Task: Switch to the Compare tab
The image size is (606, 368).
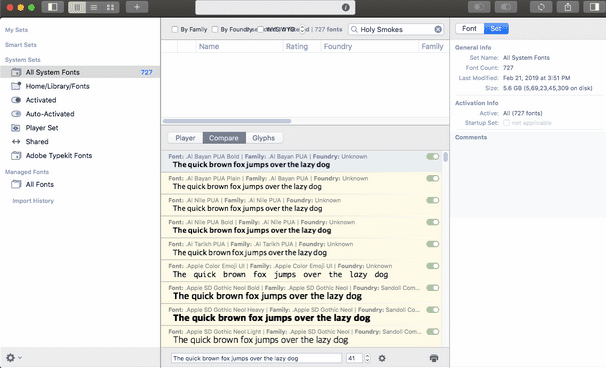Action: (224, 138)
